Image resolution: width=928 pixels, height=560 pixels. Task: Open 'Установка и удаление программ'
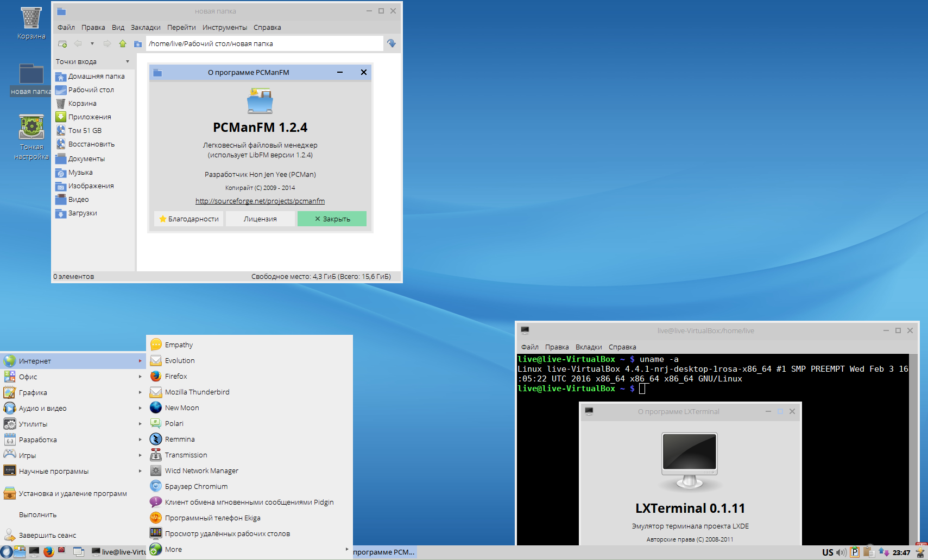(73, 493)
